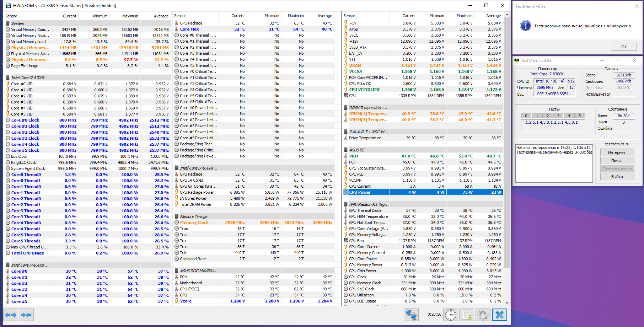Select the Memory Timings group header
644x327 pixels.
(254, 216)
